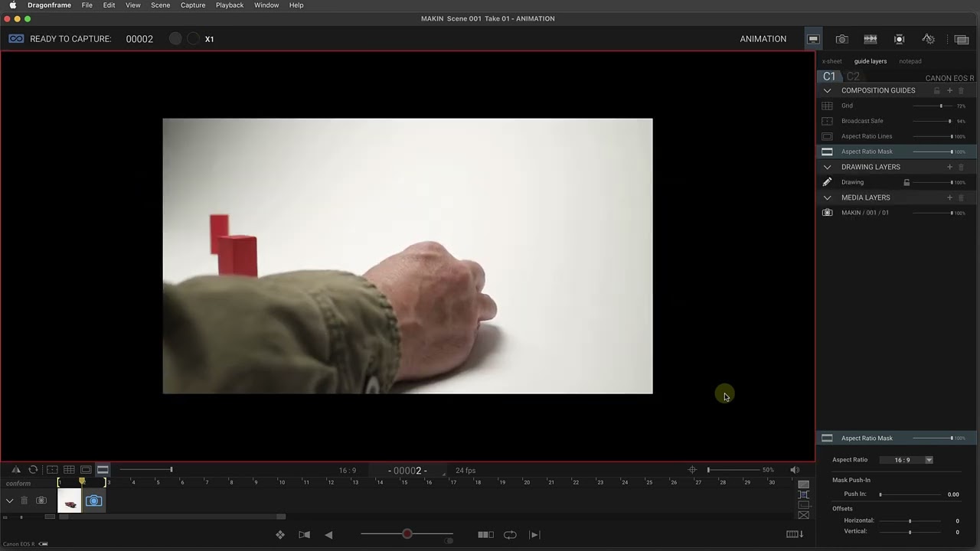The height and width of the screenshot is (551, 980).
Task: Select the C1 camera tab
Action: coord(829,77)
